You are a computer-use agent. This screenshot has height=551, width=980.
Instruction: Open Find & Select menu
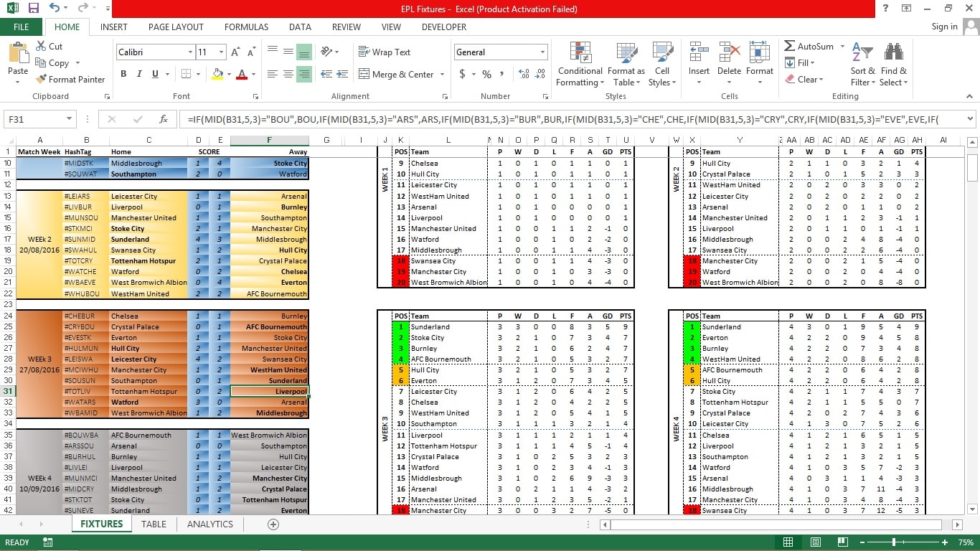point(893,65)
